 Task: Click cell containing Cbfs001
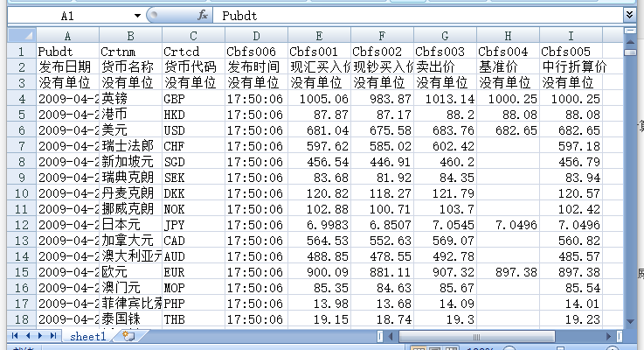point(319,52)
